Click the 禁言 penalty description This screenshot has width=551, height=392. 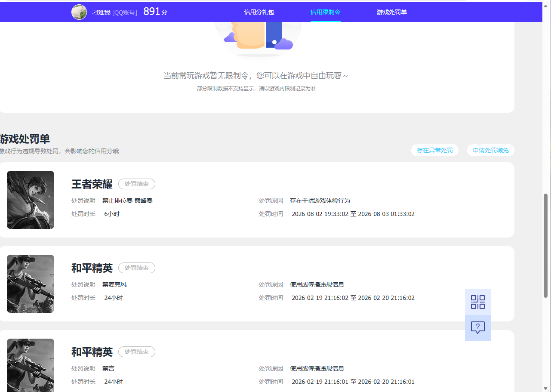(108, 369)
